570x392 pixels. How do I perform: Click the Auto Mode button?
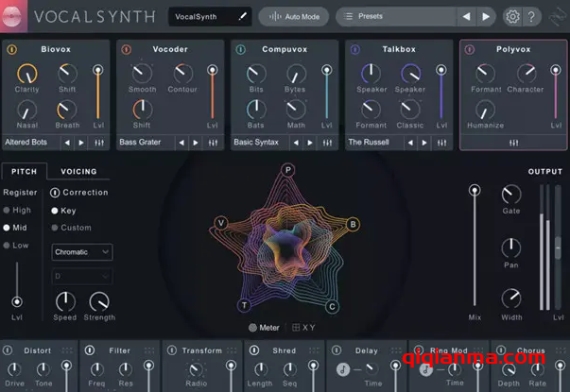[x=293, y=16]
